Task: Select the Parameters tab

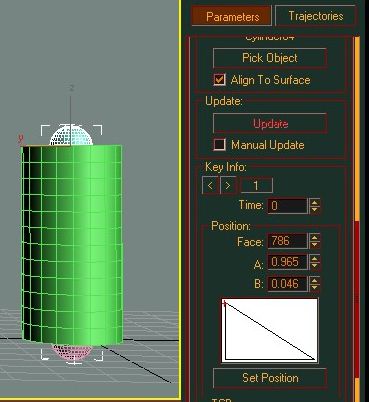Action: 232,16
